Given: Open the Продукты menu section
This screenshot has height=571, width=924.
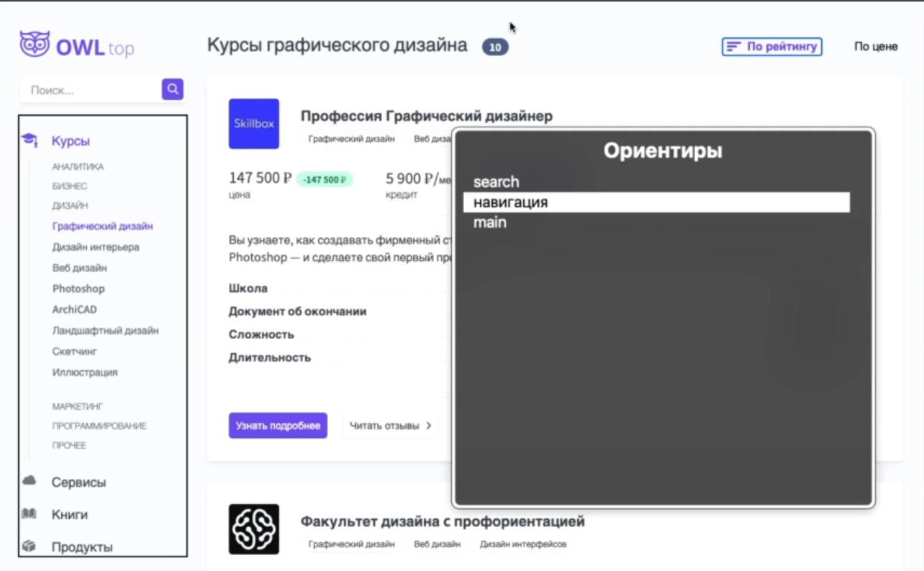Looking at the screenshot, I should click(82, 547).
